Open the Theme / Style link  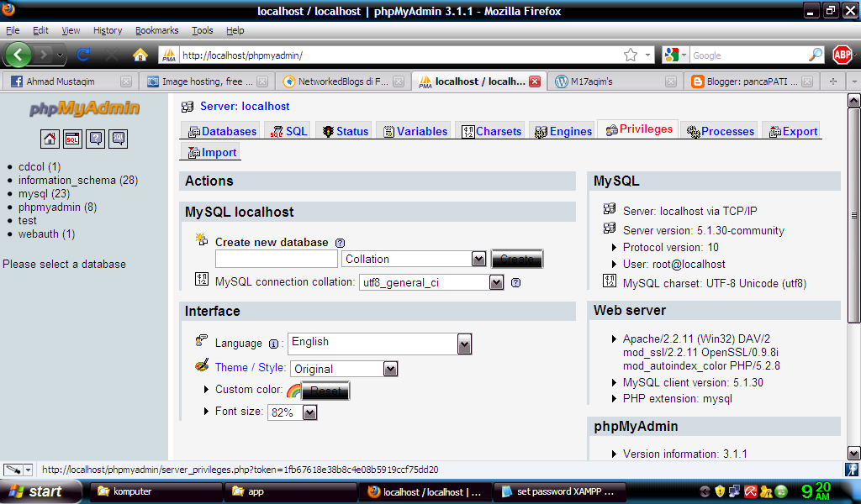(251, 367)
